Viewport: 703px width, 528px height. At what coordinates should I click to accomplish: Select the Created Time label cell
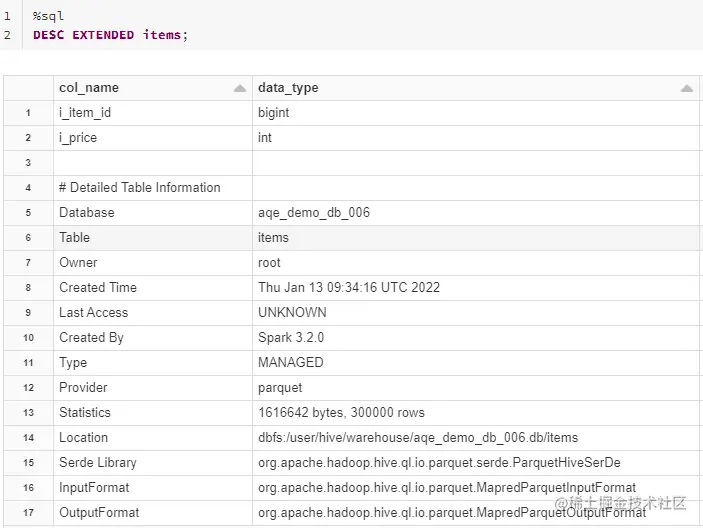[x=153, y=288]
